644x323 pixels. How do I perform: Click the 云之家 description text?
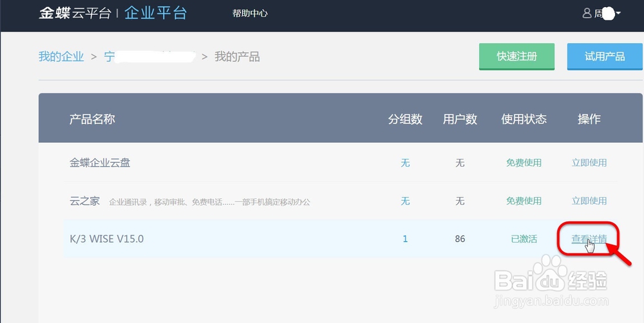[x=209, y=202]
